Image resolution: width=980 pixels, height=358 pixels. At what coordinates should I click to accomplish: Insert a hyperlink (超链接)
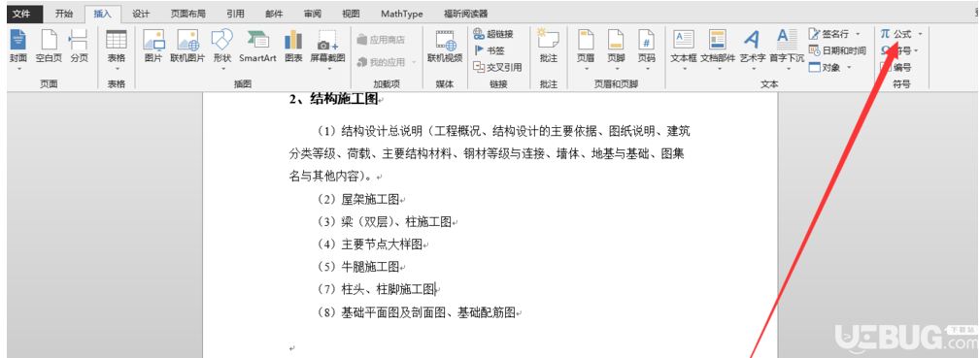point(493,34)
